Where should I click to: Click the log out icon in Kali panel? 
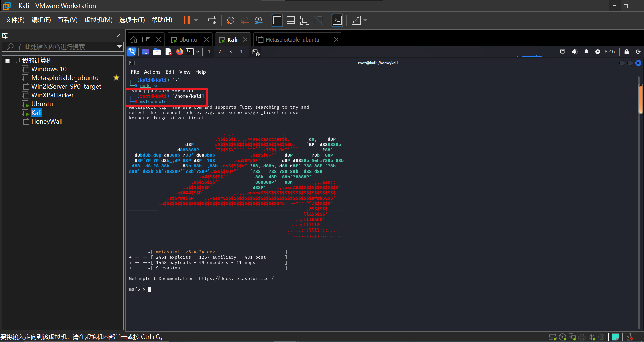click(x=638, y=52)
